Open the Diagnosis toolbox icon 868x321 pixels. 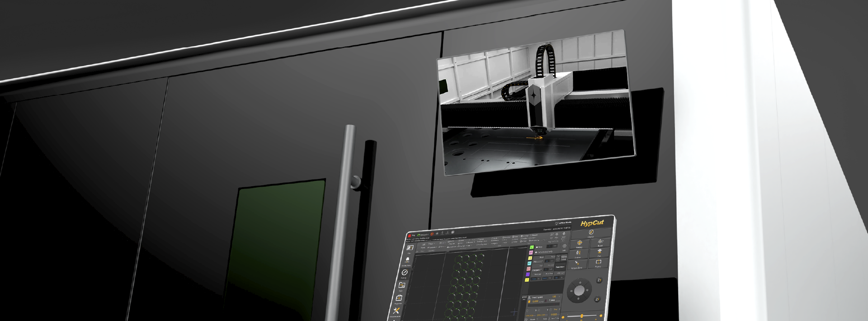[x=399, y=298]
